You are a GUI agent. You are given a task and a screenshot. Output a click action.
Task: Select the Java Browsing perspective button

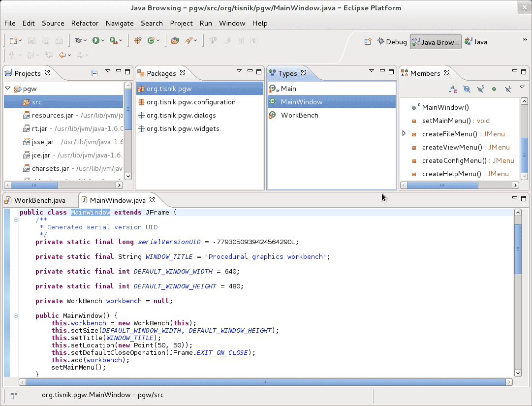click(x=436, y=42)
